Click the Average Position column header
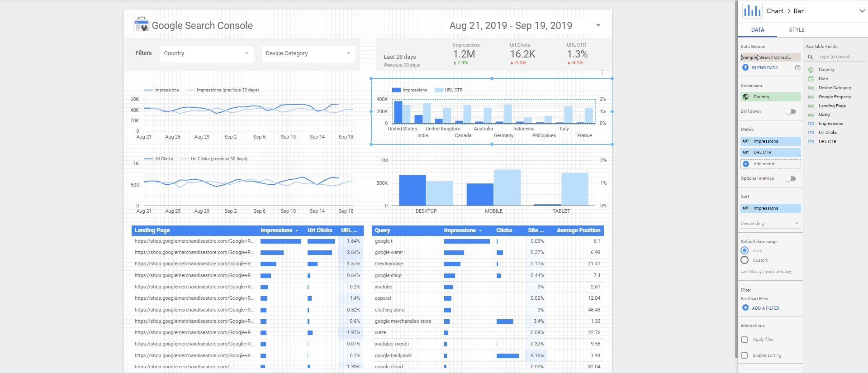 coord(578,230)
